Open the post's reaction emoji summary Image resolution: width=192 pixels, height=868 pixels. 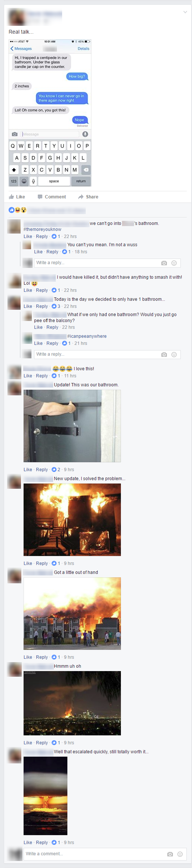[18, 210]
